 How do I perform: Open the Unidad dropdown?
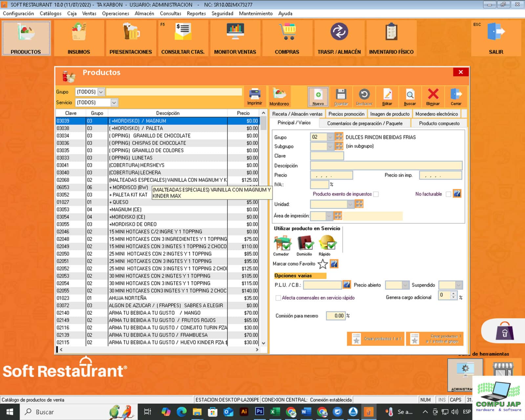point(350,204)
